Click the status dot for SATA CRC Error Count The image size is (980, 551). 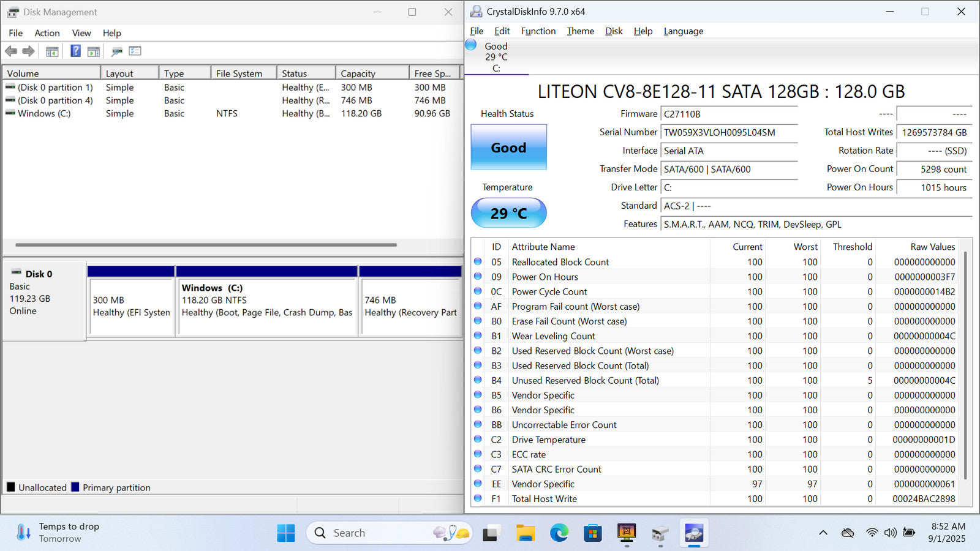point(478,468)
